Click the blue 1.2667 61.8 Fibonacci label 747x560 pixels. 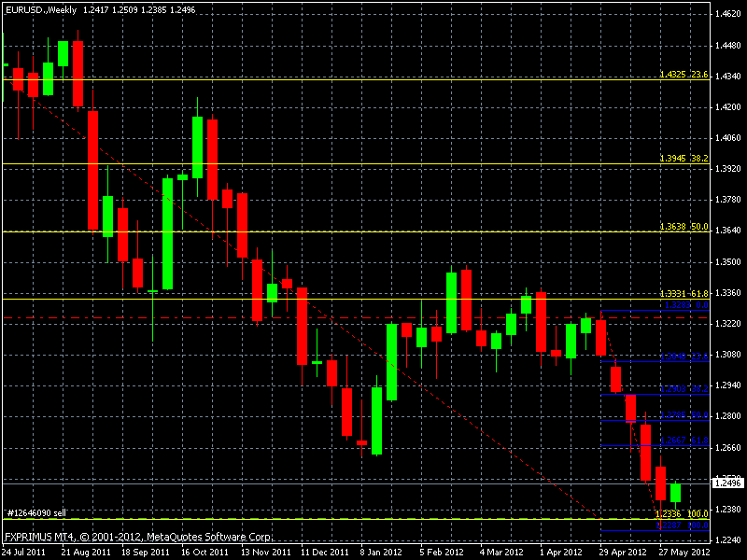tap(684, 440)
